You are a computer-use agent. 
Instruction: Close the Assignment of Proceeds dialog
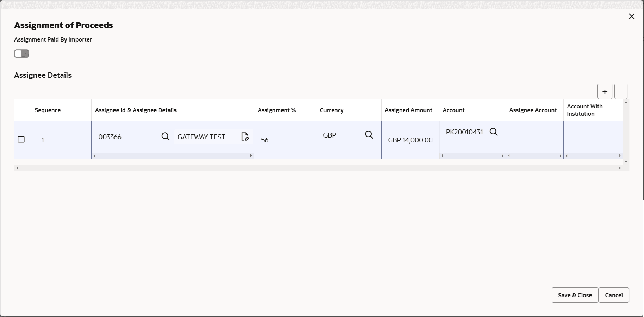(x=632, y=16)
